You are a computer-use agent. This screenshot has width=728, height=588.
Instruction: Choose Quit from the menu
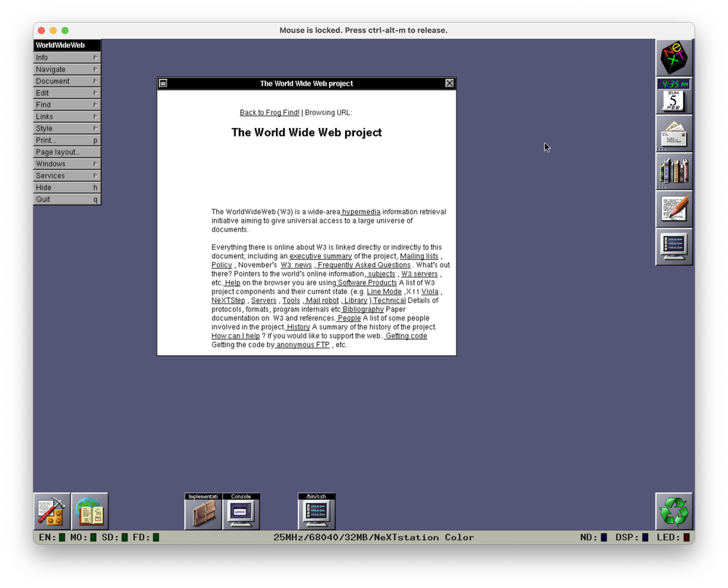[x=67, y=199]
